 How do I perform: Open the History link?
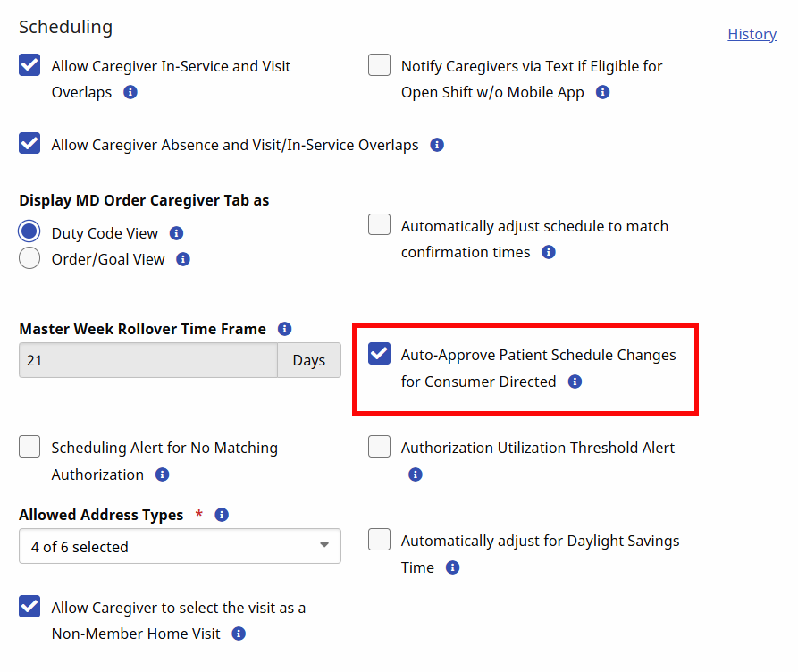tap(752, 34)
